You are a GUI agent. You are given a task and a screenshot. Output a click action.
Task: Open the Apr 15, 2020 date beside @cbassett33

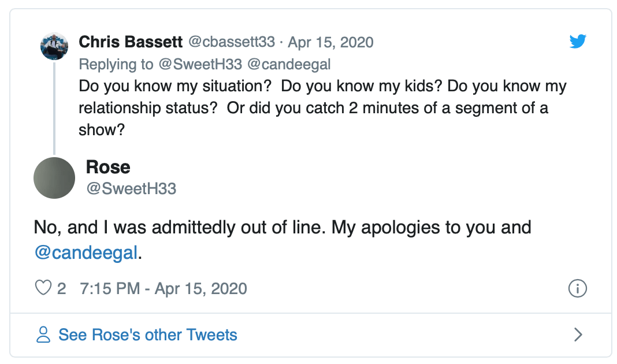click(x=331, y=42)
